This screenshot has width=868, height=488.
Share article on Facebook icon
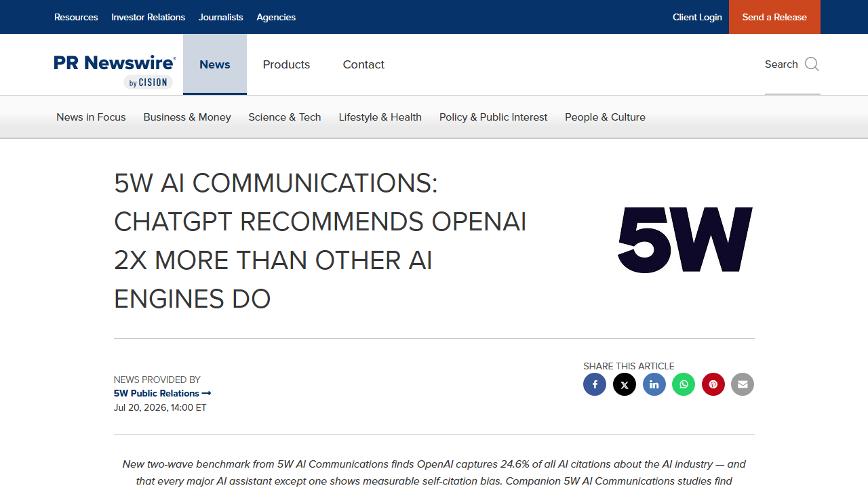[x=595, y=384]
